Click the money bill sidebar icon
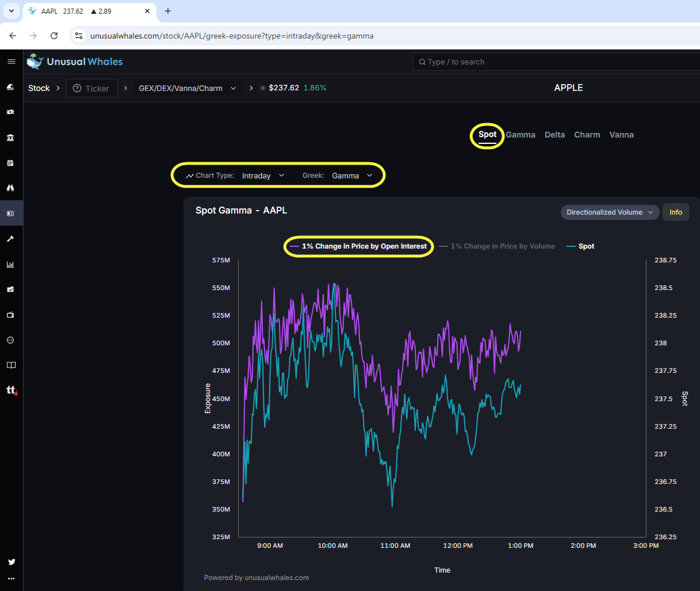 coord(10,112)
